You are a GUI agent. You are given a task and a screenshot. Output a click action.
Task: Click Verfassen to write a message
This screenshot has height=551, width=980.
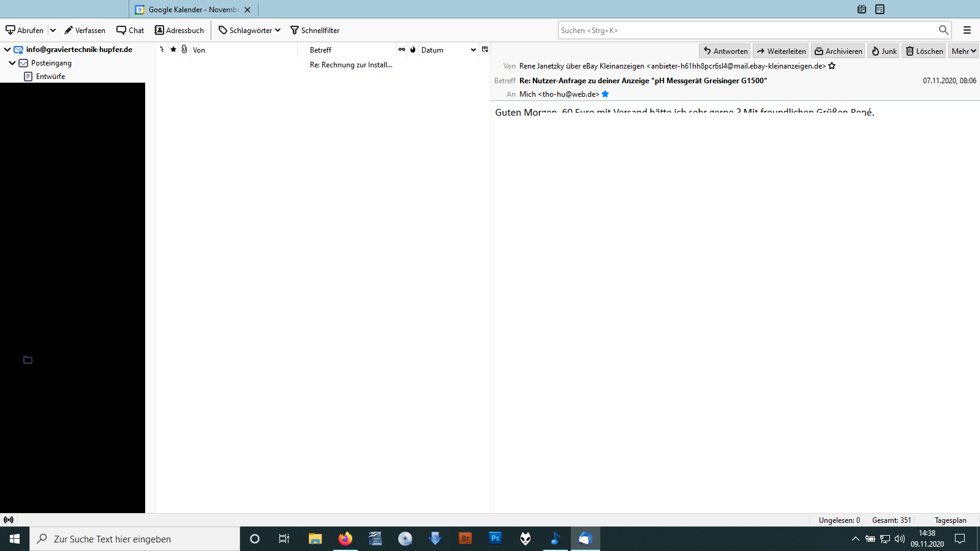click(x=85, y=30)
